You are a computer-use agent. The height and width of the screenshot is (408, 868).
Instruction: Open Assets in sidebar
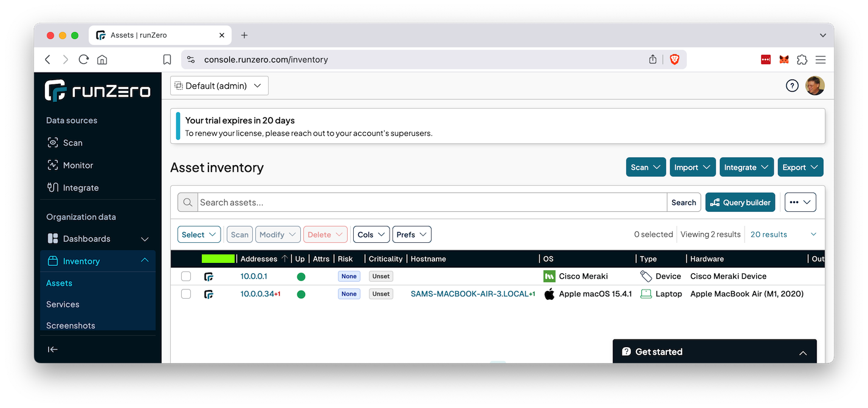point(59,283)
